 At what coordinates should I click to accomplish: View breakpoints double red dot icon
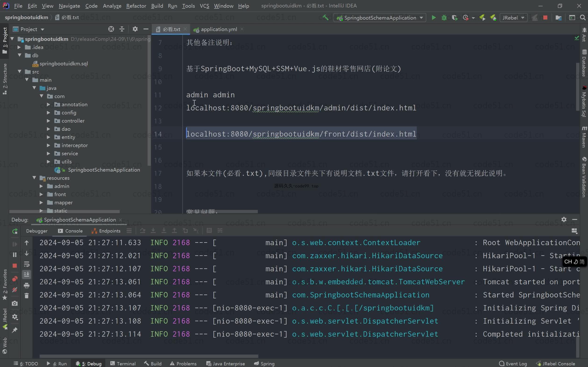[x=14, y=279]
